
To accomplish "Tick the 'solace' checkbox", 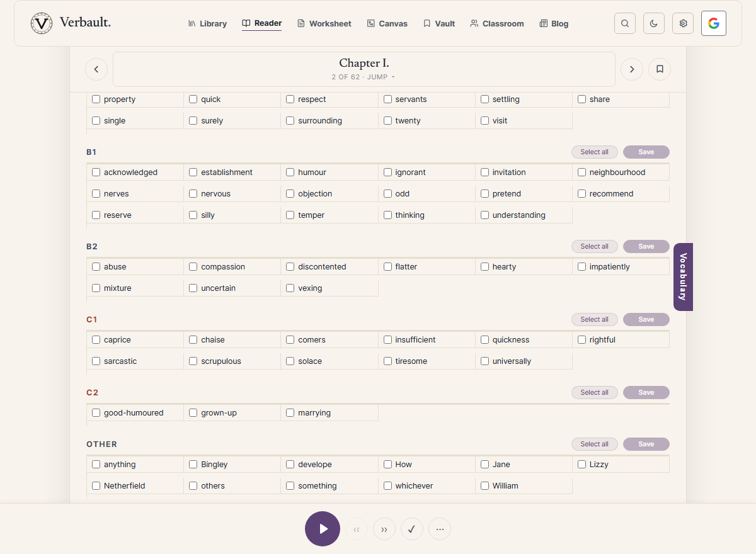I will tap(290, 361).
